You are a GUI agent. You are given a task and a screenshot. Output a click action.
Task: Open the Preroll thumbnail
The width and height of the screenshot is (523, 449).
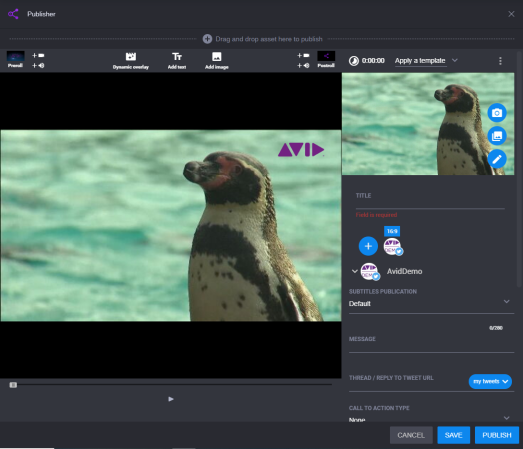pyautogui.click(x=15, y=60)
